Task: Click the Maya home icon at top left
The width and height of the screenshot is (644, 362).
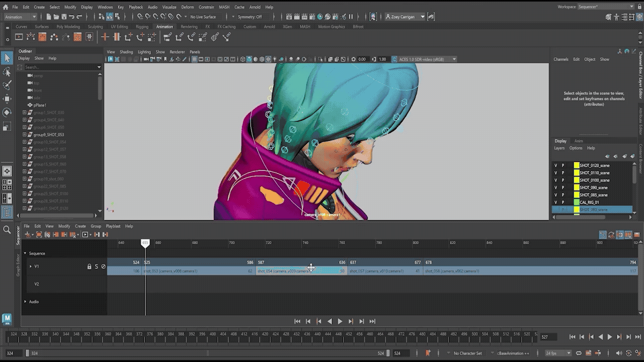Action: click(7, 7)
